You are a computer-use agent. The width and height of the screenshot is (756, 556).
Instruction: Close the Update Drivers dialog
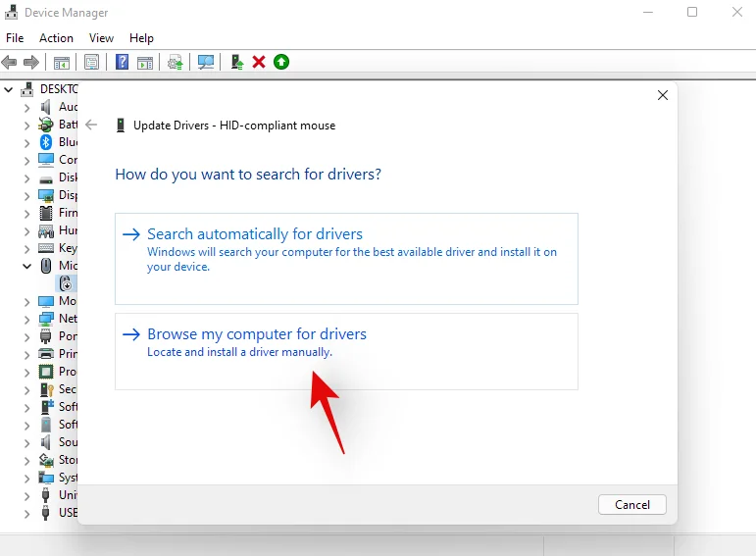coord(663,95)
